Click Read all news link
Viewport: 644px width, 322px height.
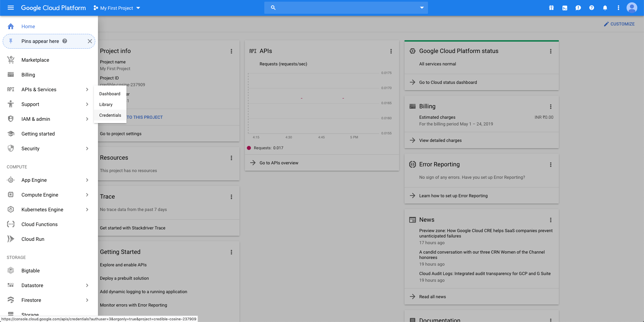(433, 297)
